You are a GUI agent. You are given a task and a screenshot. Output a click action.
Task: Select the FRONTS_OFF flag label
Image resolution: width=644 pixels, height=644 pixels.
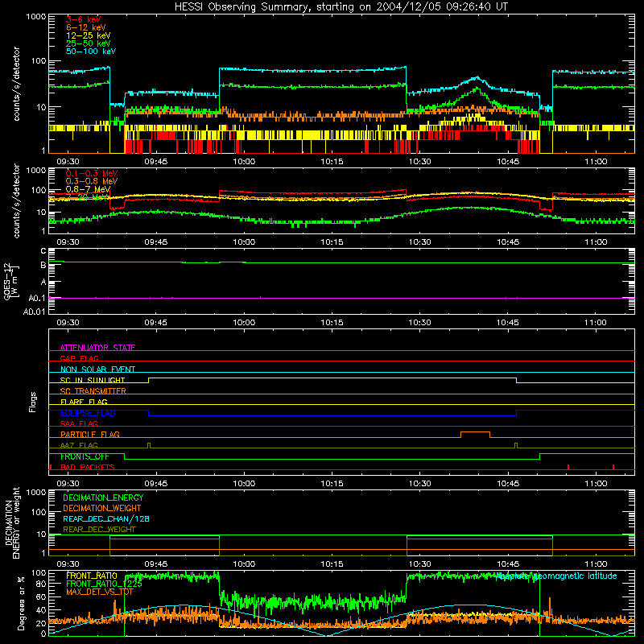[85, 456]
